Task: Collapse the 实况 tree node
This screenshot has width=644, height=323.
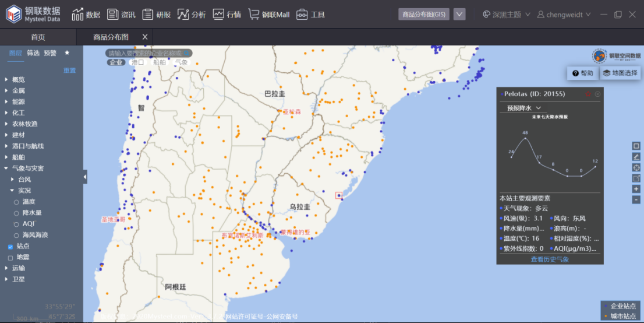Action: click(x=12, y=191)
